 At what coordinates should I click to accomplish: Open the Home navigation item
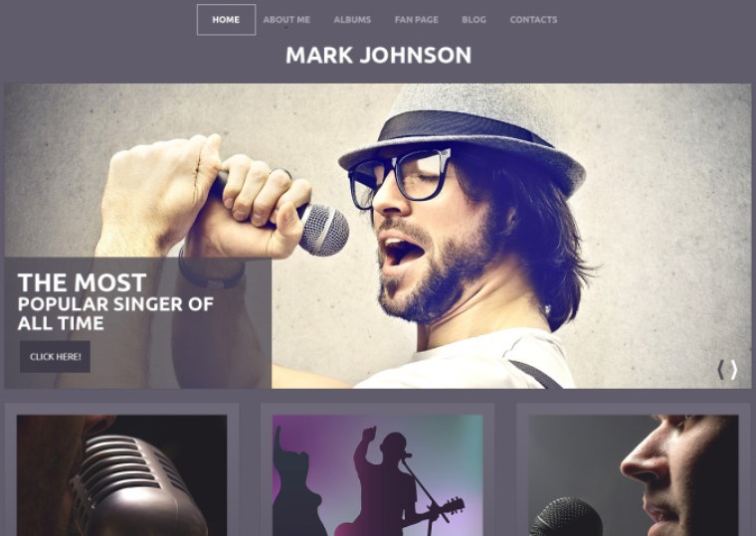226,20
